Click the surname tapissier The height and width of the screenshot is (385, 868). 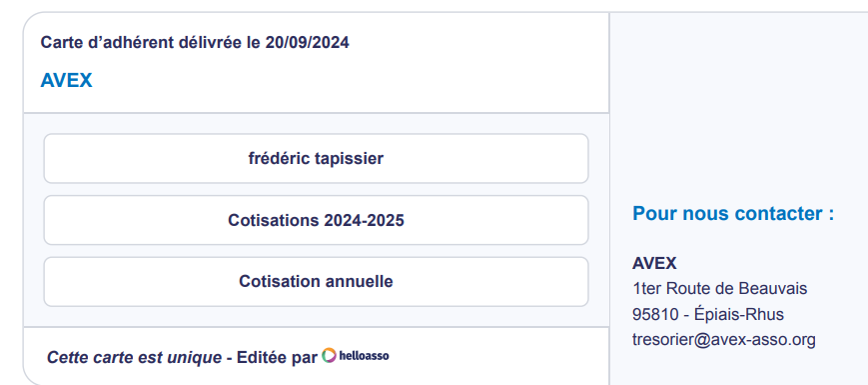coord(350,159)
